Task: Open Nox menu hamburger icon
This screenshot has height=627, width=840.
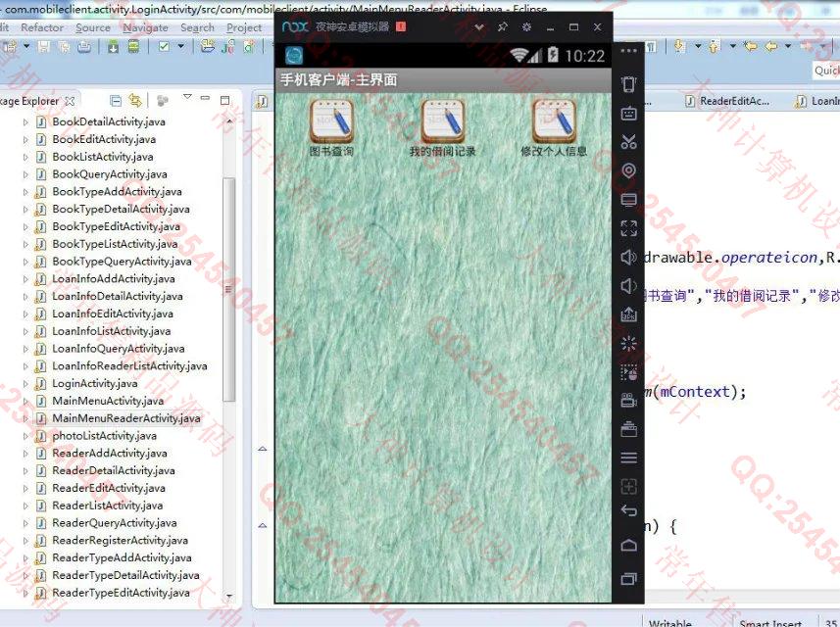Action: [629, 458]
